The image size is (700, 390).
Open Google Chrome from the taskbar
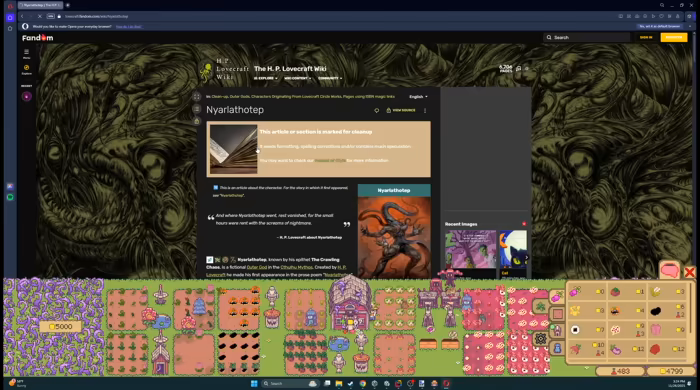pyautogui.click(x=362, y=383)
